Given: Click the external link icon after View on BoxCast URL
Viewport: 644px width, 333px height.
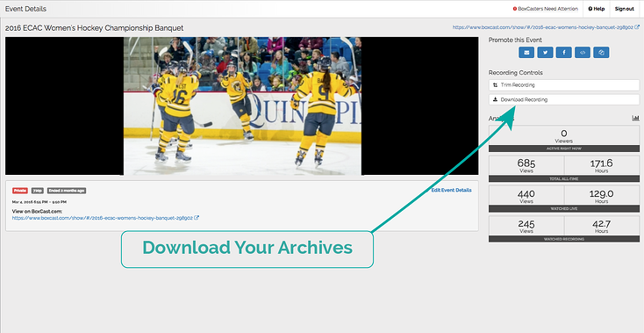Looking at the screenshot, I should 197,218.
